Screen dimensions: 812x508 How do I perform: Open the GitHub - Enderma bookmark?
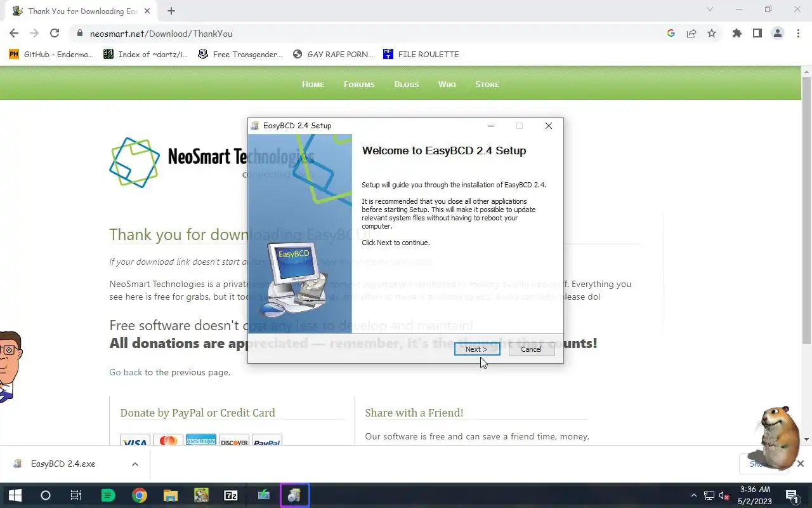(x=51, y=55)
